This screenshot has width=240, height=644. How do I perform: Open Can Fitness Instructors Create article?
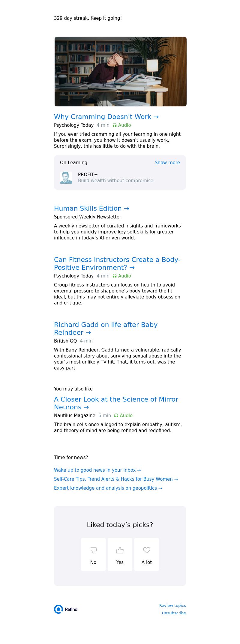117,264
